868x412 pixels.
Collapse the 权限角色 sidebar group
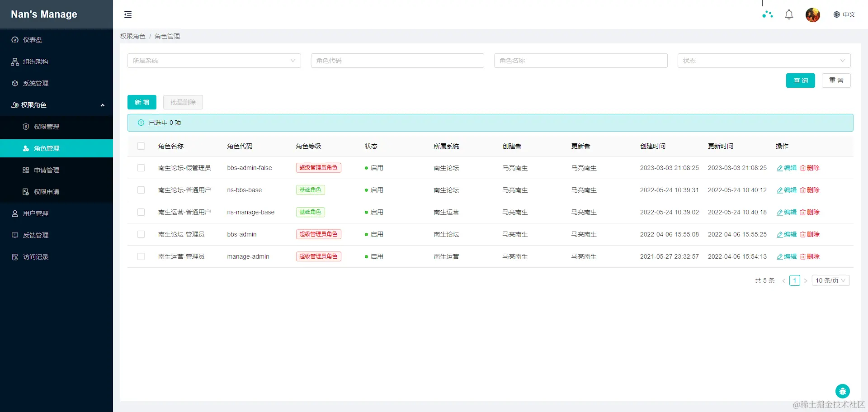tap(57, 105)
